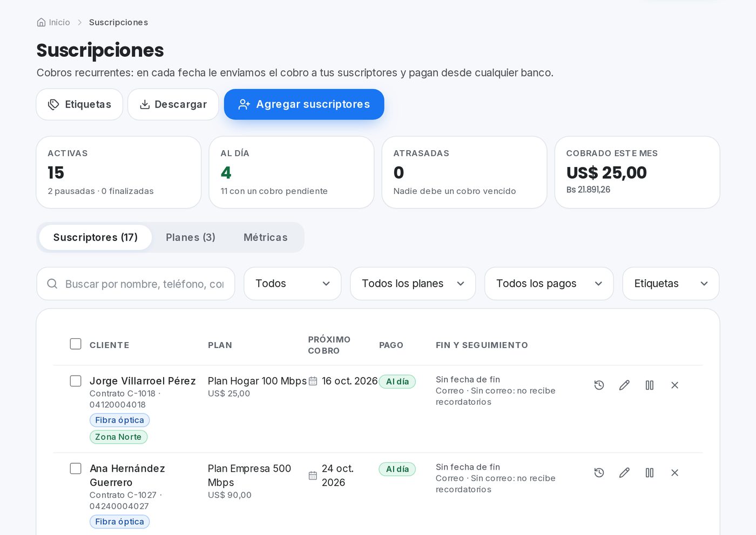Image resolution: width=756 pixels, height=535 pixels.
Task: Click Fibra óptica tag on Ana's row
Action: 119,521
